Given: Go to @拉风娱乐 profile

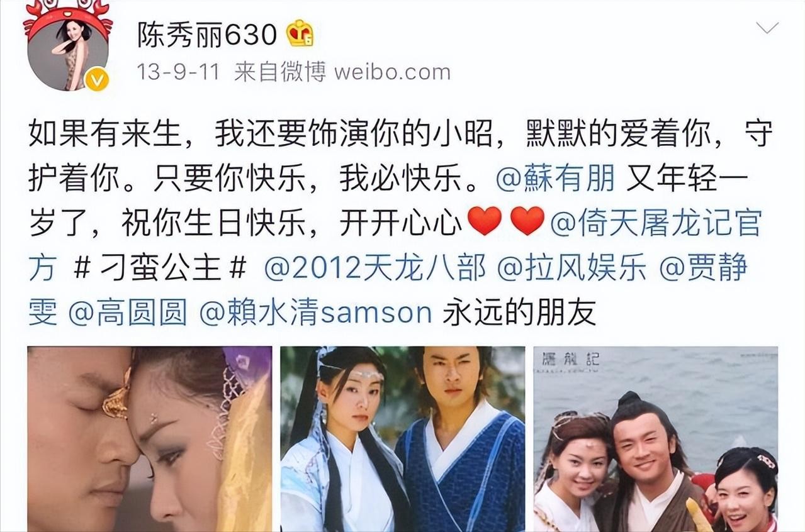Looking at the screenshot, I should pyautogui.click(x=572, y=269).
